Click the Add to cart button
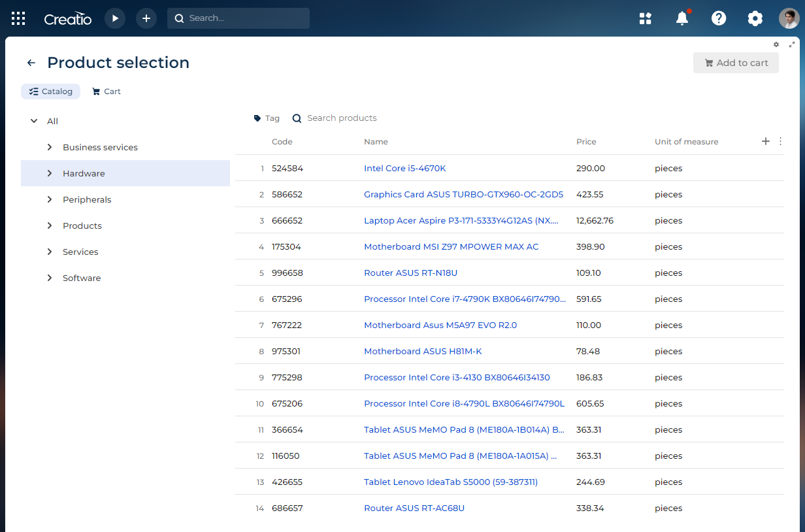 point(736,63)
